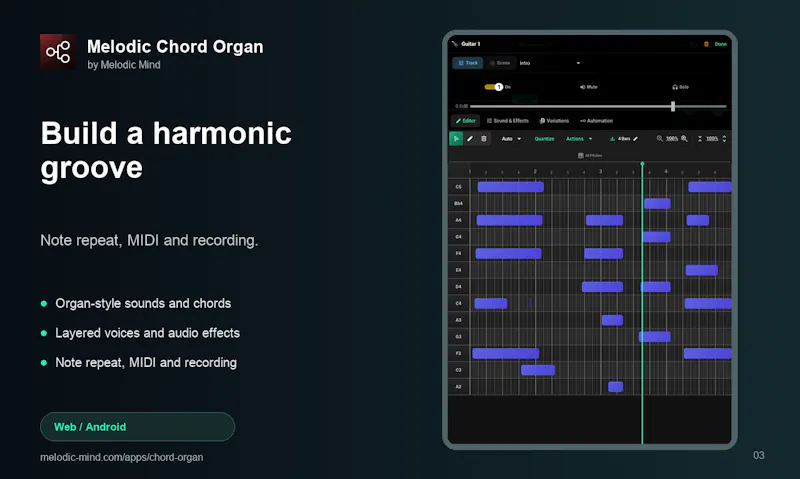This screenshot has width=800, height=479.
Task: Delete the track with the orange trash icon
Action: click(706, 44)
